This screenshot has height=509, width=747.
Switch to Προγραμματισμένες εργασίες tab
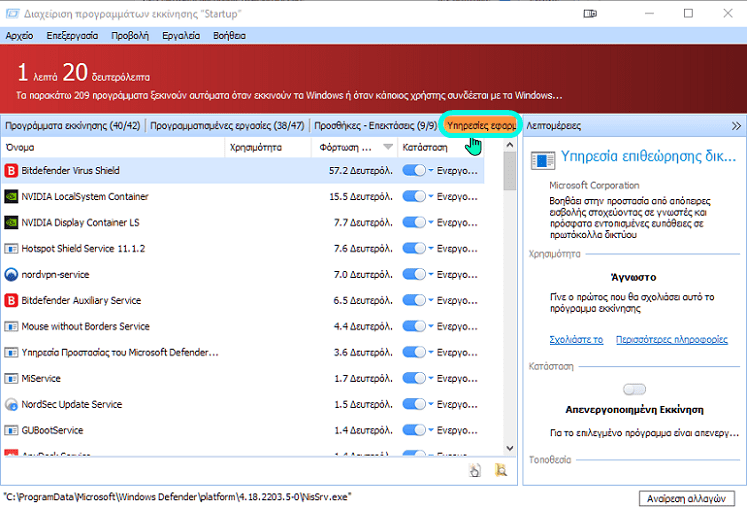tap(227, 126)
